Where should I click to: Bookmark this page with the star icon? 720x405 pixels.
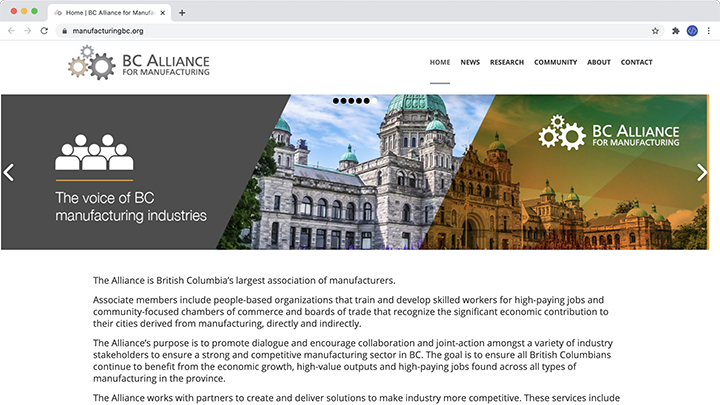coord(655,31)
